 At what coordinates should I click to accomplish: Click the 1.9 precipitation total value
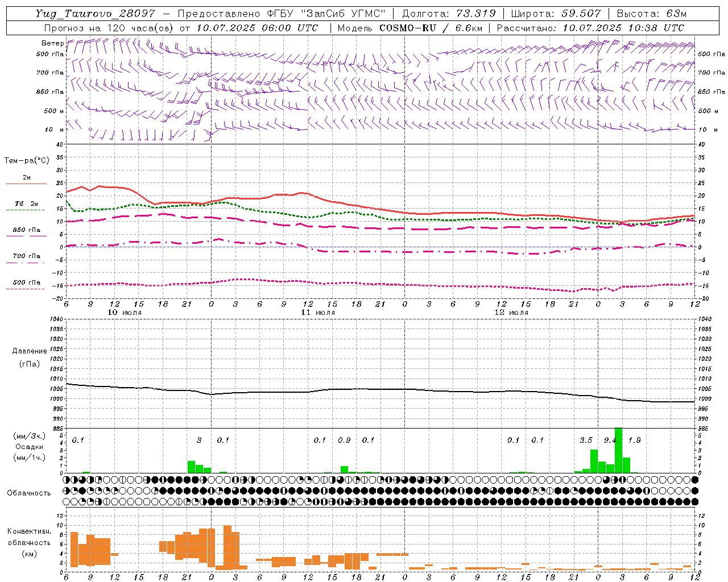point(634,440)
